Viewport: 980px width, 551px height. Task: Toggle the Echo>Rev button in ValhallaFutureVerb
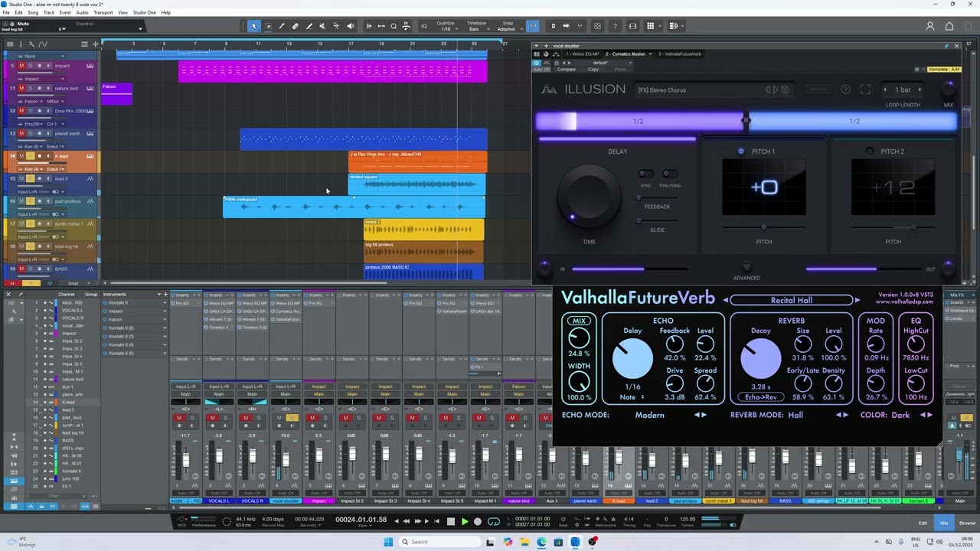[761, 397]
